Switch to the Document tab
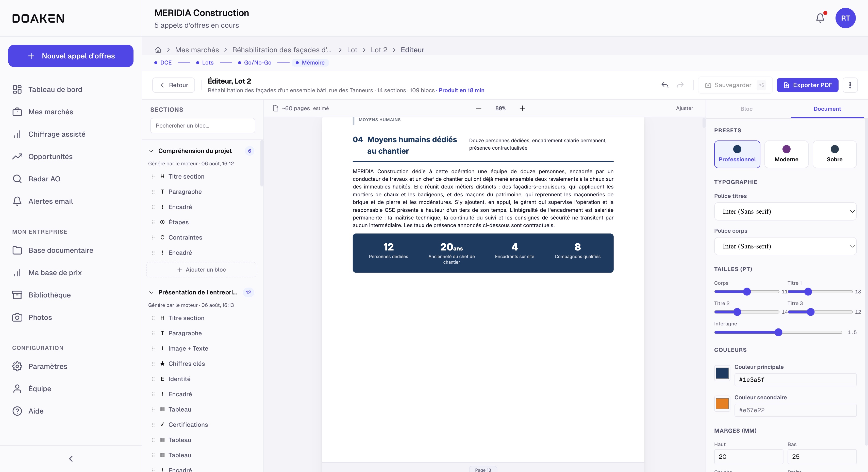This screenshot has width=868, height=472. click(x=827, y=109)
